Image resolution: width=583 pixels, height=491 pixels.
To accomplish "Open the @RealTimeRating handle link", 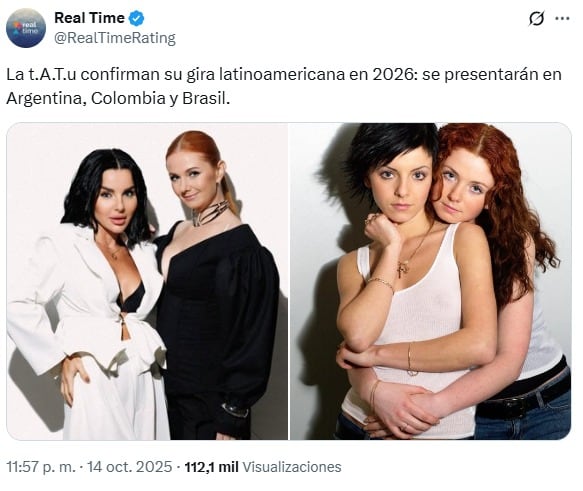I will pyautogui.click(x=115, y=38).
